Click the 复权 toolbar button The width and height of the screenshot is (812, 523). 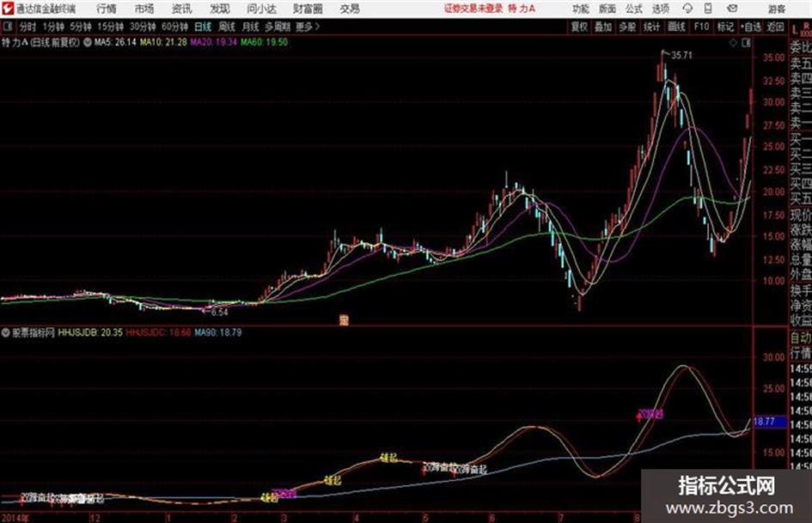[579, 27]
